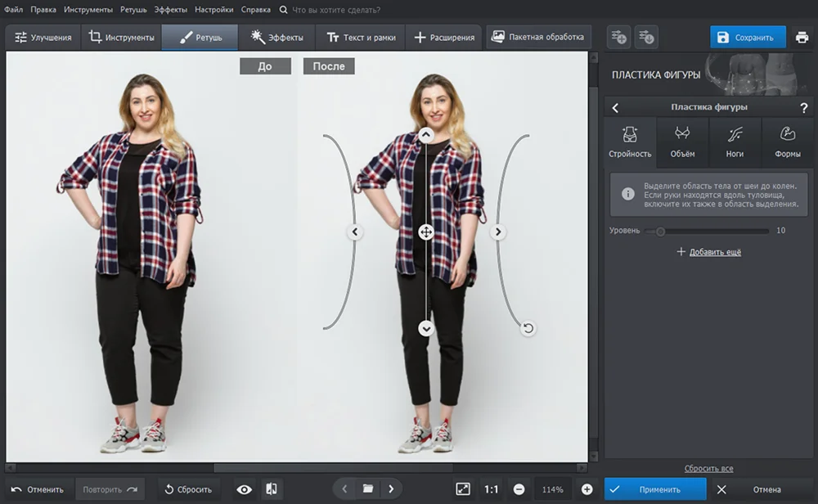Apply changes with the Применить button

tap(655, 489)
